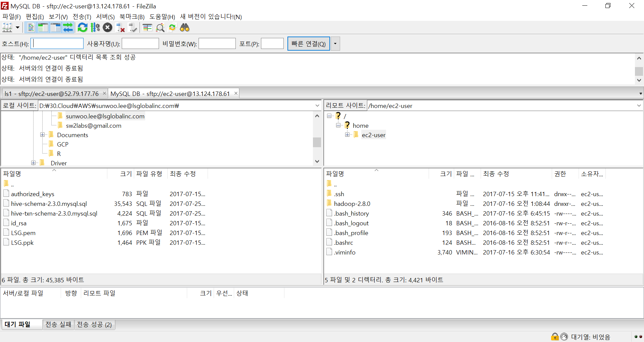Open the 서버(S) menu
This screenshot has height=342, width=644.
pos(105,17)
